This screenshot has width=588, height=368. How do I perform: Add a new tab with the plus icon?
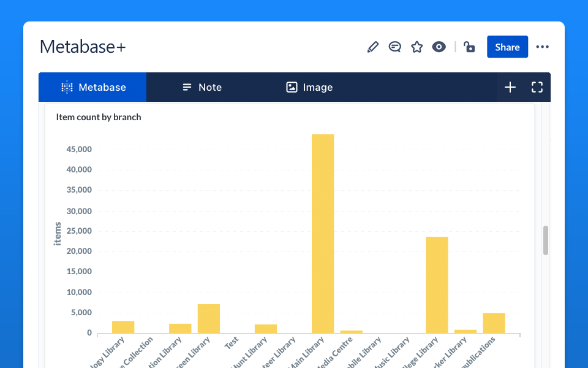[x=510, y=87]
